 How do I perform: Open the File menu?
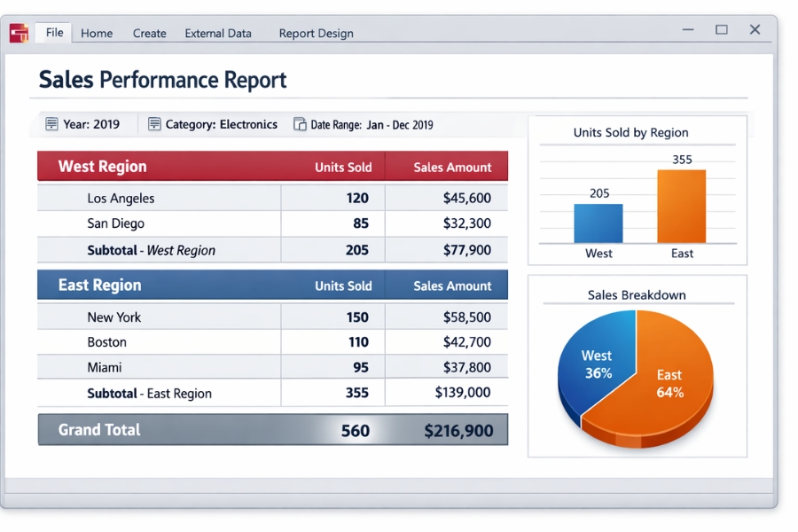55,33
